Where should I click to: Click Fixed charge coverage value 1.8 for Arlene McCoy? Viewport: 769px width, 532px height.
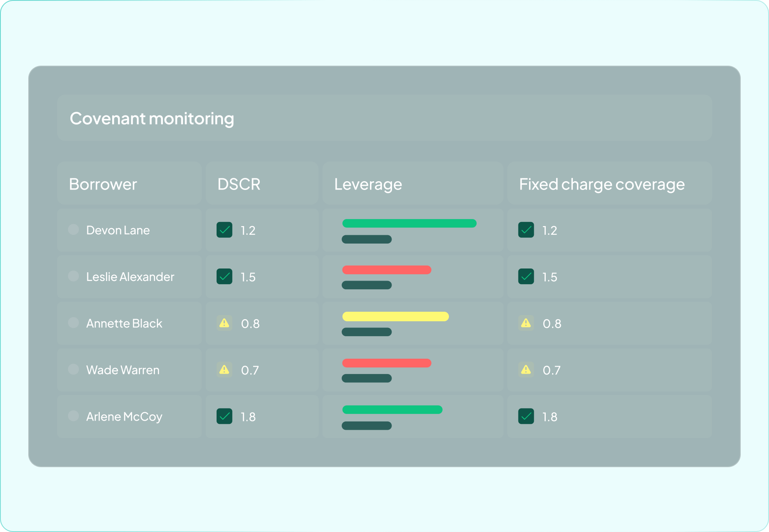pyautogui.click(x=550, y=417)
